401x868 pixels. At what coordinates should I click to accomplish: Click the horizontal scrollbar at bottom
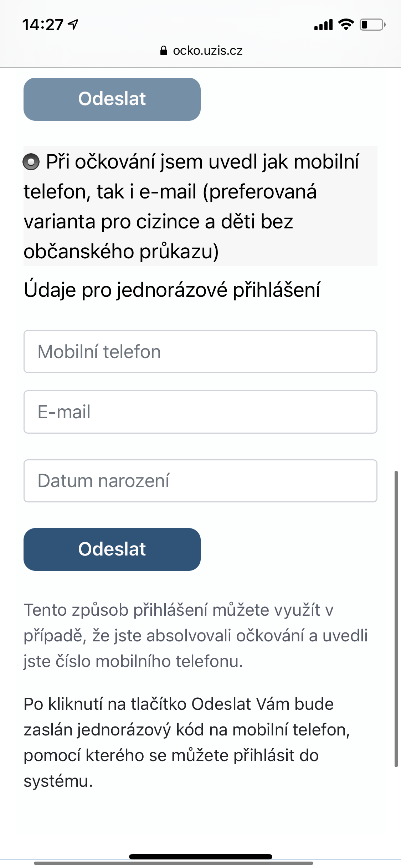173,863
